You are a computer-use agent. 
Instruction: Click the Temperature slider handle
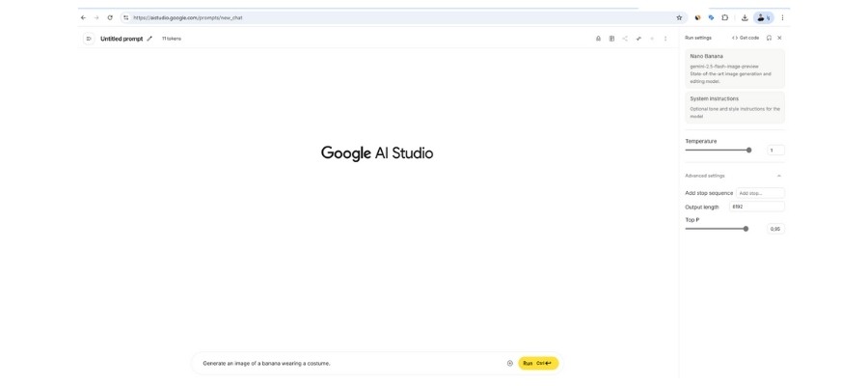[x=748, y=150]
